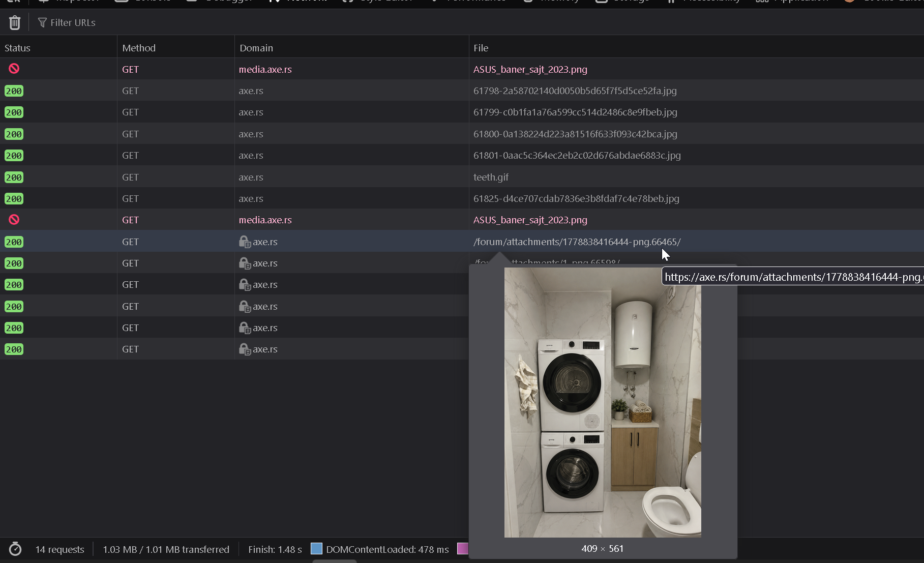Click the pink load-event color swatch

pos(462,549)
